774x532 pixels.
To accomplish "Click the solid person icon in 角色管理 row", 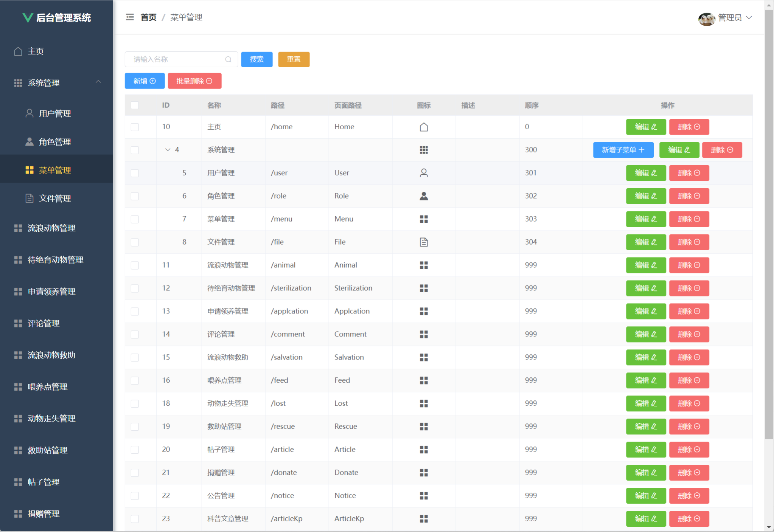I will [x=424, y=196].
